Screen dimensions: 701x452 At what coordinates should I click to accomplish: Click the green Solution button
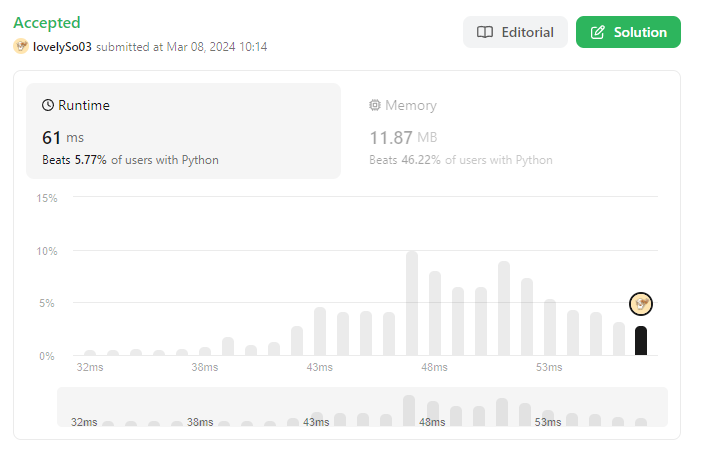pyautogui.click(x=628, y=32)
